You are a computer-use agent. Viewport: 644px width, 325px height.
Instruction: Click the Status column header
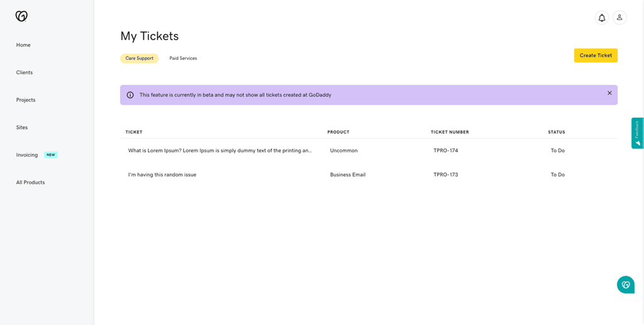[557, 132]
